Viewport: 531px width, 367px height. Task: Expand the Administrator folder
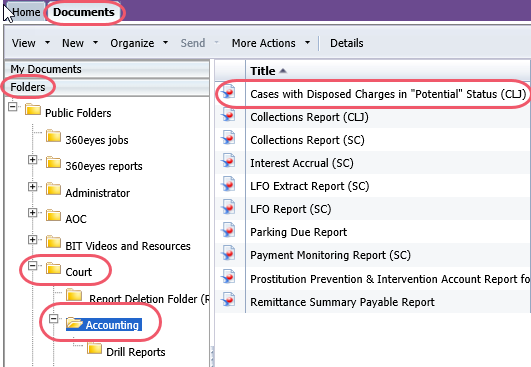33,186
